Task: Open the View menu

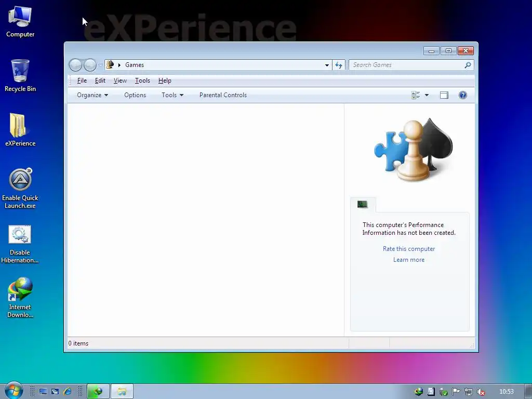Action: point(120,81)
